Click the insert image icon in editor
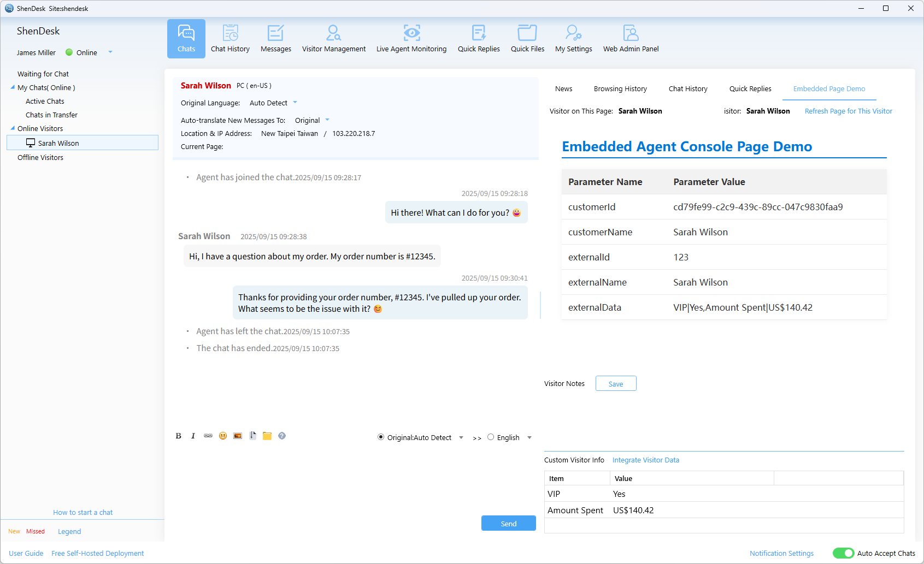Screen dimensions: 924x564 pyautogui.click(x=238, y=436)
